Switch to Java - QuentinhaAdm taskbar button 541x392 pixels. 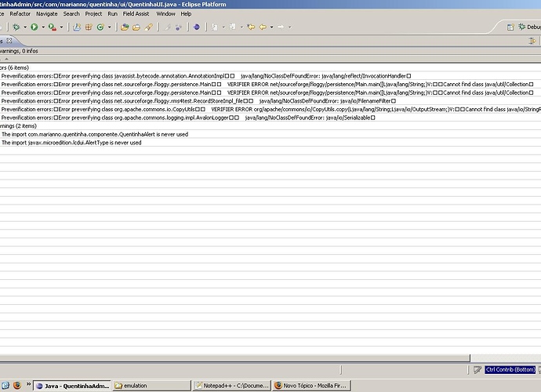(72, 386)
